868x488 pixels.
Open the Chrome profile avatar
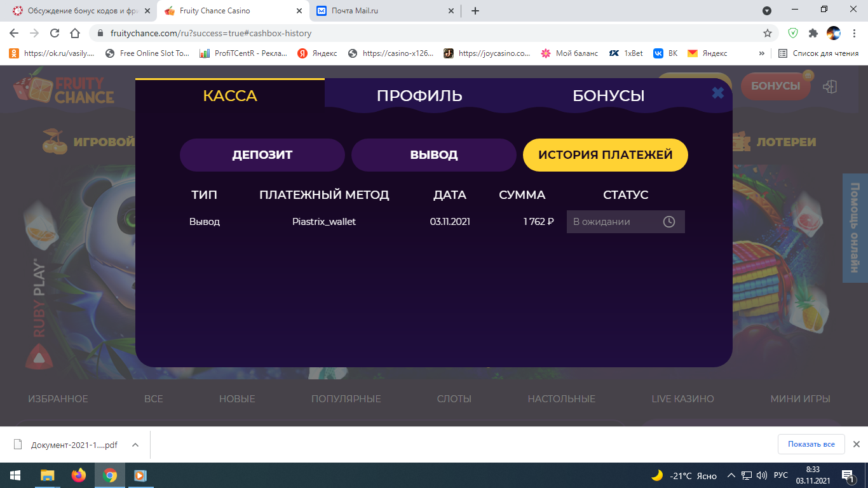[832, 33]
